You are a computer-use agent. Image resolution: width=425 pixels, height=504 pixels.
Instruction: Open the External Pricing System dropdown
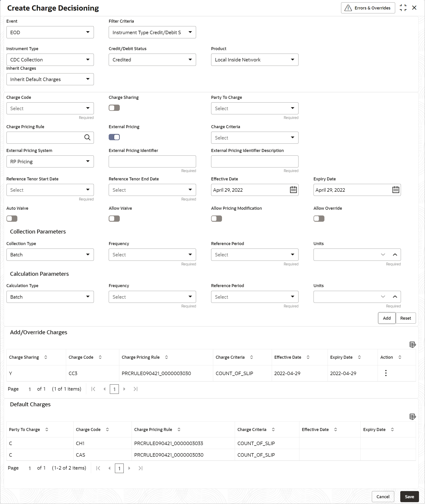[50, 161]
